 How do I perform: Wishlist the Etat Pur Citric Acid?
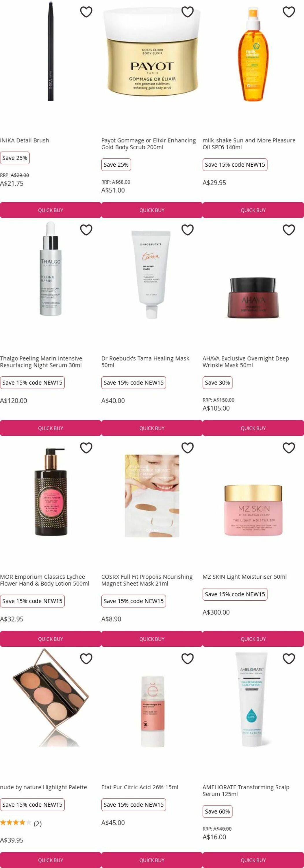(188, 659)
